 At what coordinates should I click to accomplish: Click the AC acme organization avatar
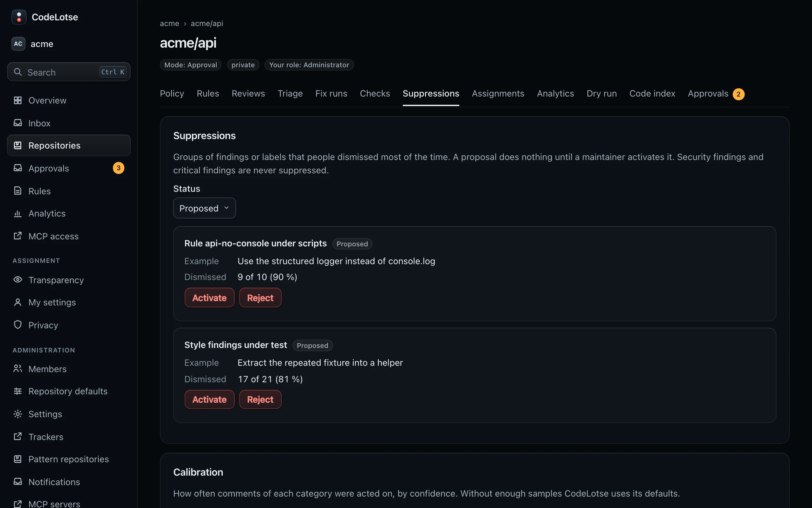tap(18, 44)
